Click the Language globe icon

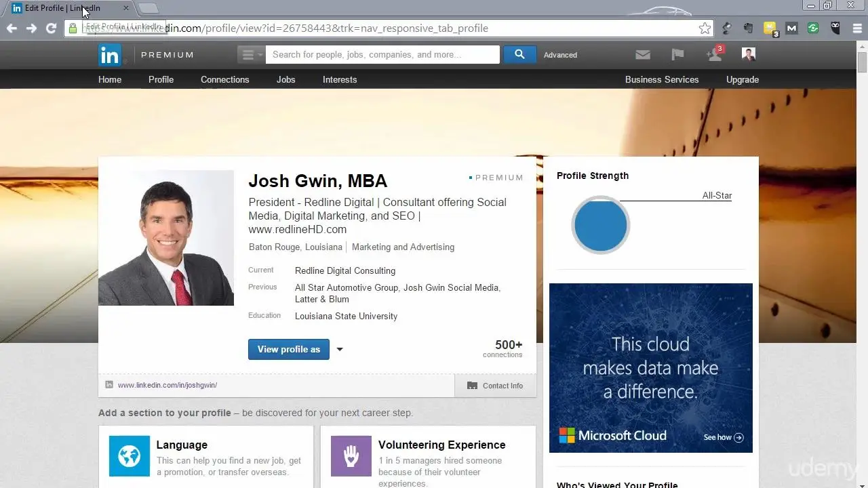(x=130, y=456)
